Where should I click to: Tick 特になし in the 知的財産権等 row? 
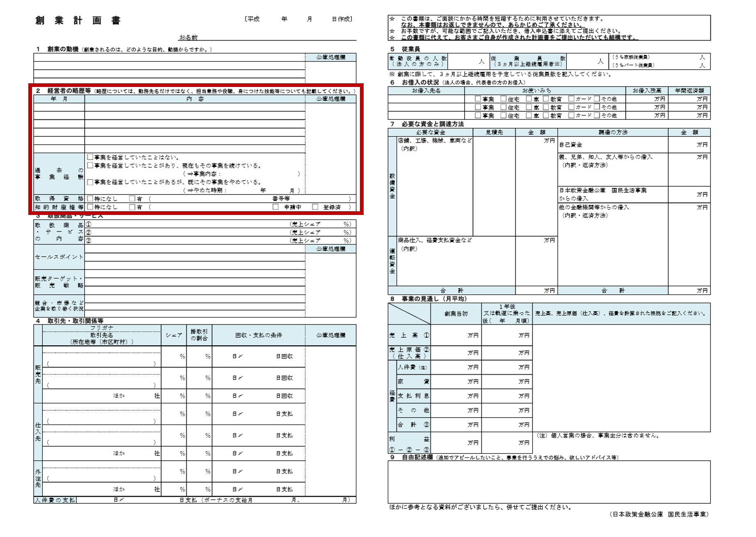[x=90, y=207]
